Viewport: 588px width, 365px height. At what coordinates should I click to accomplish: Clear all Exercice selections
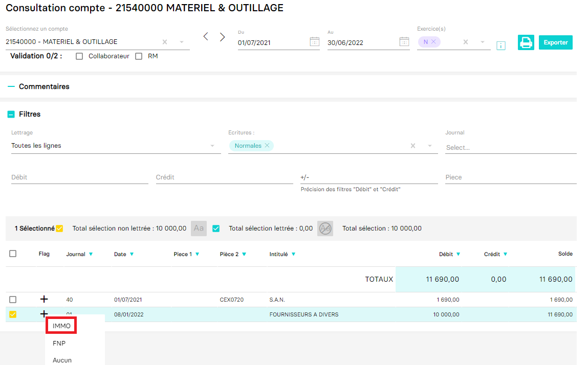pos(465,42)
